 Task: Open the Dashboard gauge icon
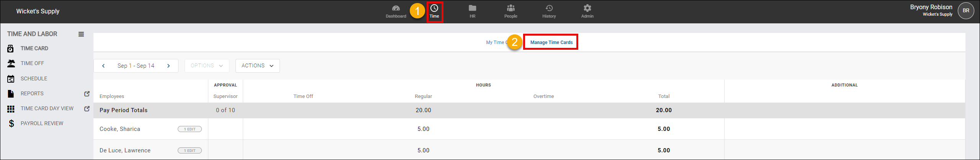tap(396, 8)
